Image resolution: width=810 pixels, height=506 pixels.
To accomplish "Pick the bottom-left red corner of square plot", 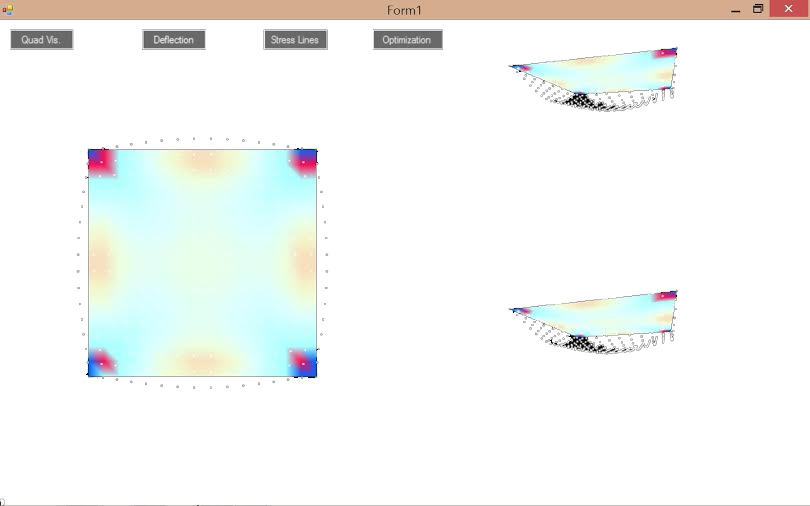I will (102, 363).
